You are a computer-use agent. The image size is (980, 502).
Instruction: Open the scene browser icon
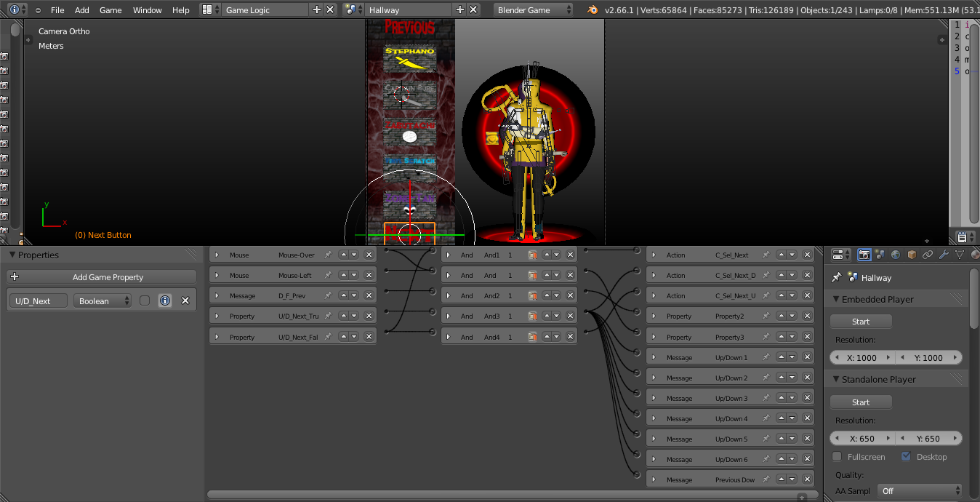(x=353, y=9)
